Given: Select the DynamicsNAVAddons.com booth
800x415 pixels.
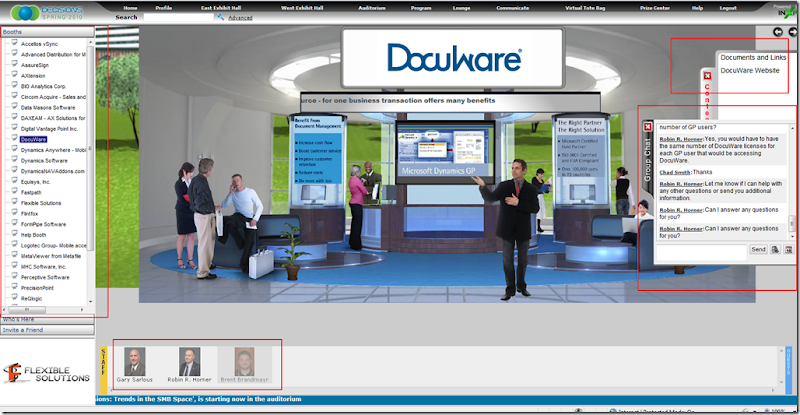Looking at the screenshot, I should 53,172.
